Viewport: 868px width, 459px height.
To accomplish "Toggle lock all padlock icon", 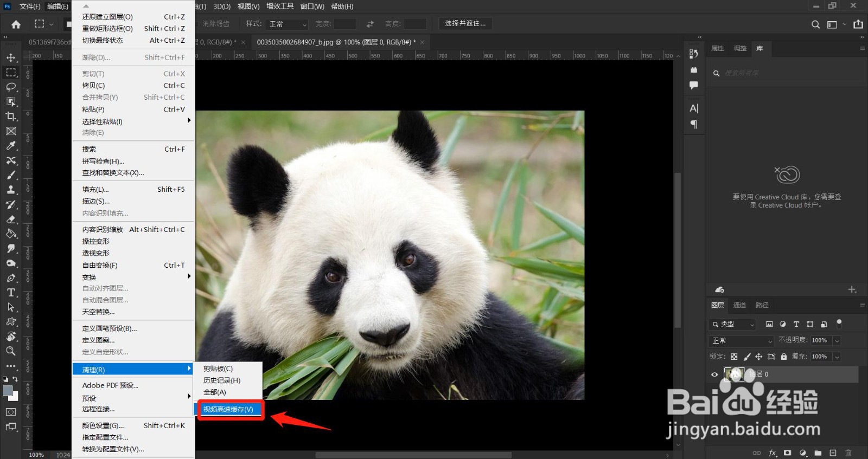I will tap(784, 357).
